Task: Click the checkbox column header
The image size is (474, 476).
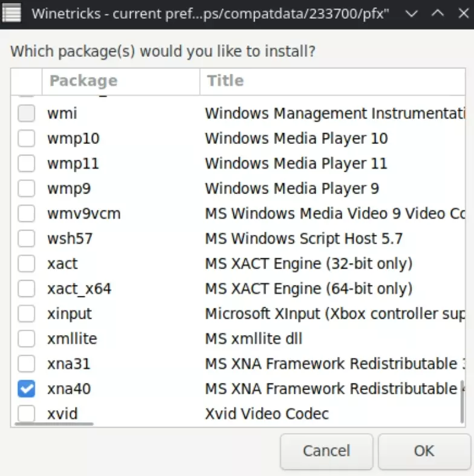Action: (x=26, y=81)
